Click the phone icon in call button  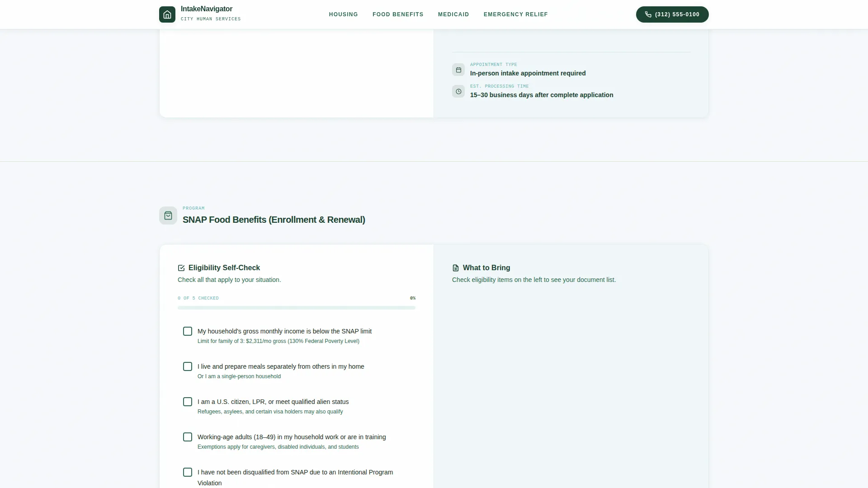point(648,14)
